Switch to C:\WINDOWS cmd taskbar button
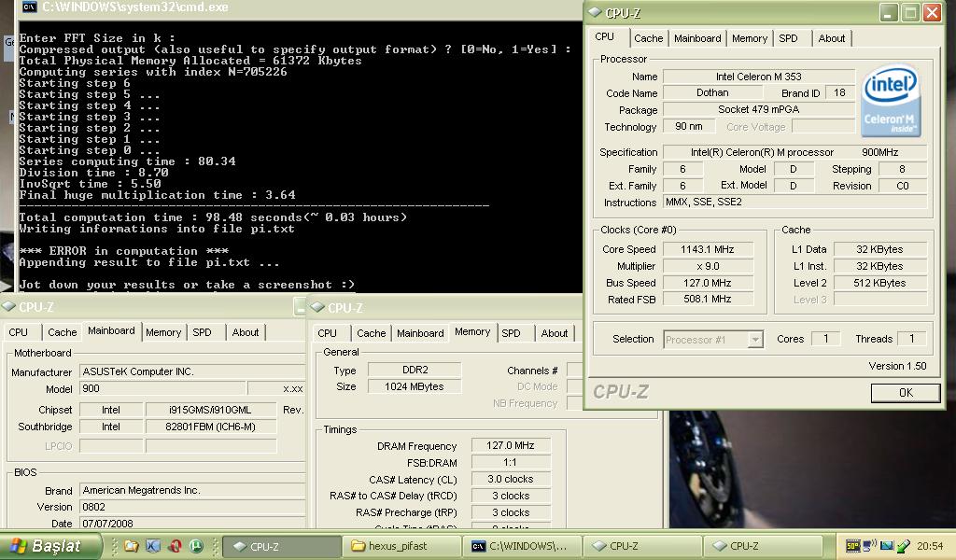 [x=522, y=546]
